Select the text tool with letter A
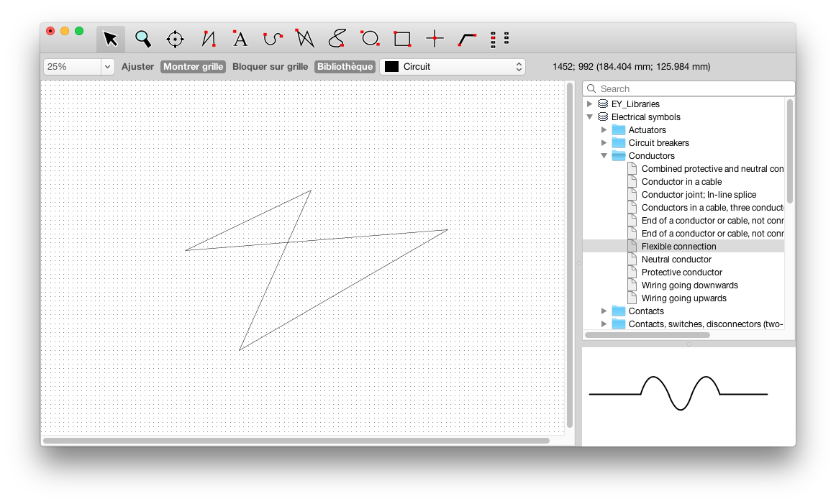The image size is (836, 504). (x=240, y=39)
